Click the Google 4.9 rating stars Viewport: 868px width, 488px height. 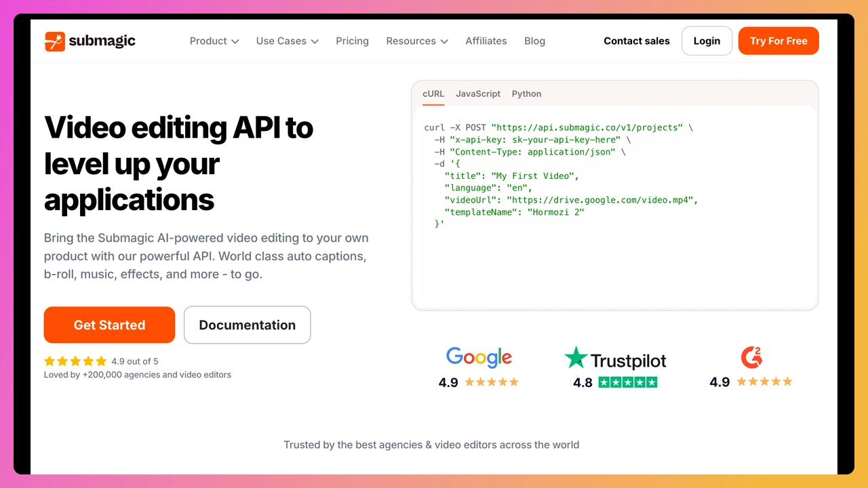tap(492, 382)
